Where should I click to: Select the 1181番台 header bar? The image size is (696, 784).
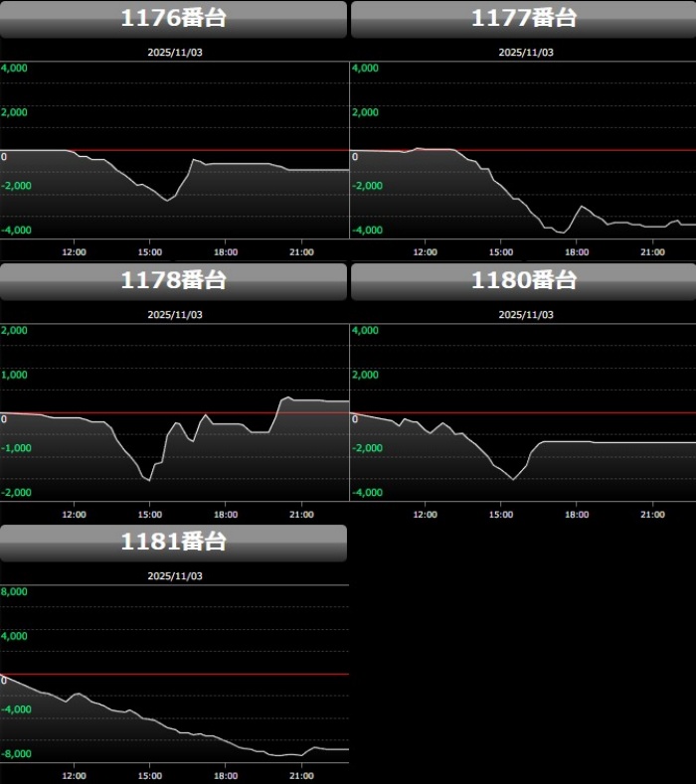(173, 543)
